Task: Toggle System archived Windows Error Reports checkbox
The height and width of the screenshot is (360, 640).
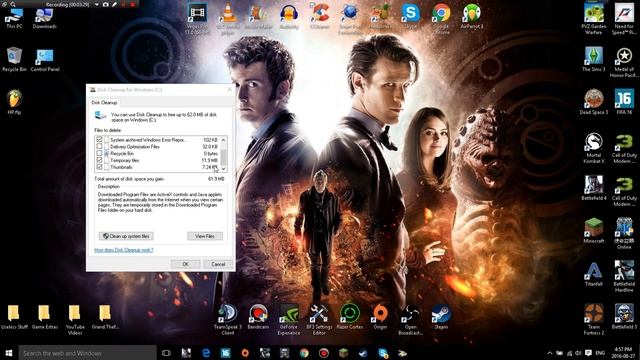Action: point(99,140)
